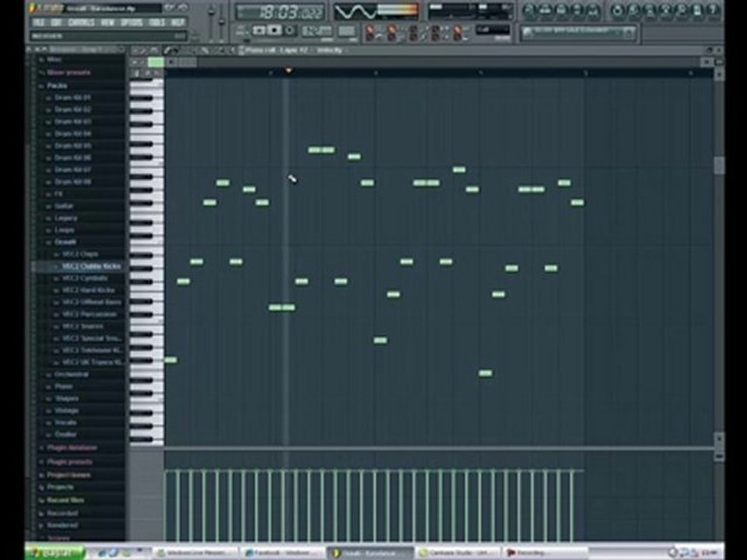Open the TOOLS menu
The width and height of the screenshot is (747, 560).
(156, 23)
